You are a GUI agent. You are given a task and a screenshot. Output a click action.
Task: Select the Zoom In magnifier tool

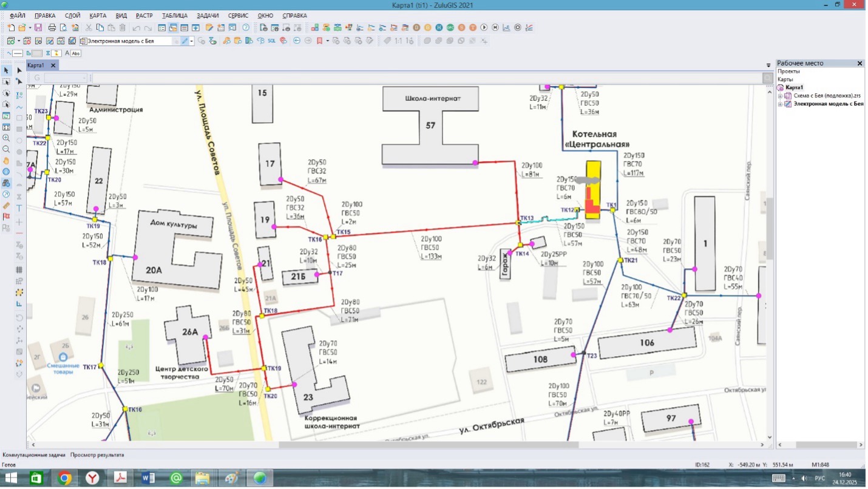click(x=7, y=138)
